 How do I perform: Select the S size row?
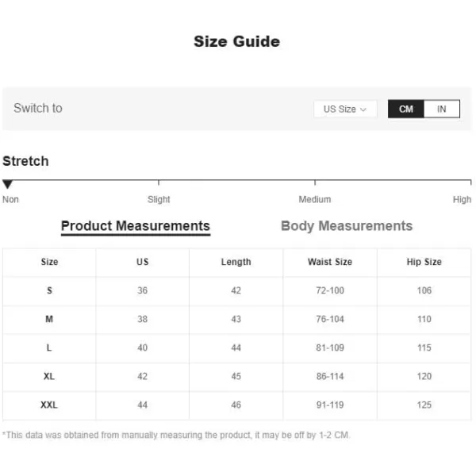tap(236, 291)
